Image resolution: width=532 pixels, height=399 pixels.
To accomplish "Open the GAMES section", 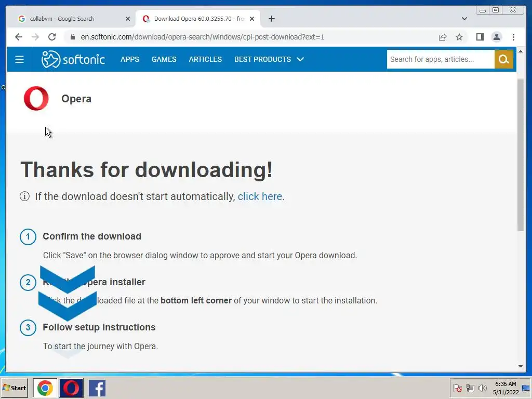I will tap(164, 59).
